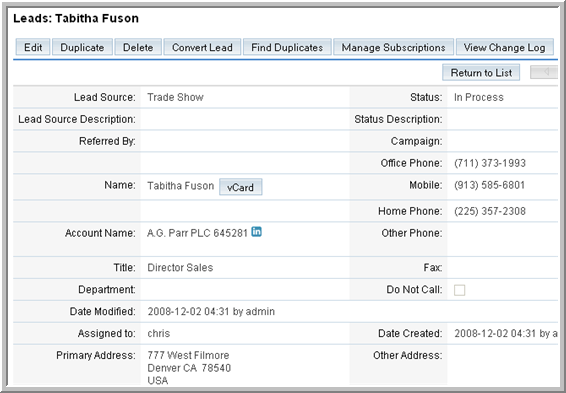Select address line 777 West Filmore
Image resolution: width=566 pixels, height=393 pixels.
pyautogui.click(x=188, y=355)
